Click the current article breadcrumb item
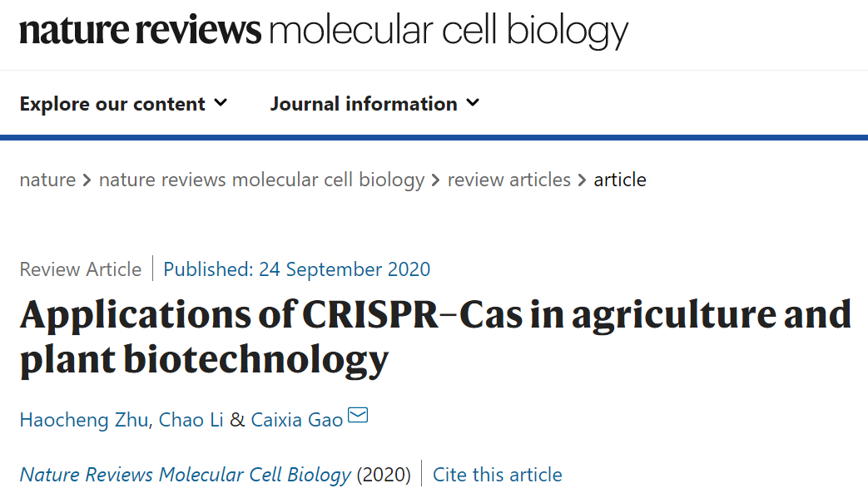 (x=620, y=180)
